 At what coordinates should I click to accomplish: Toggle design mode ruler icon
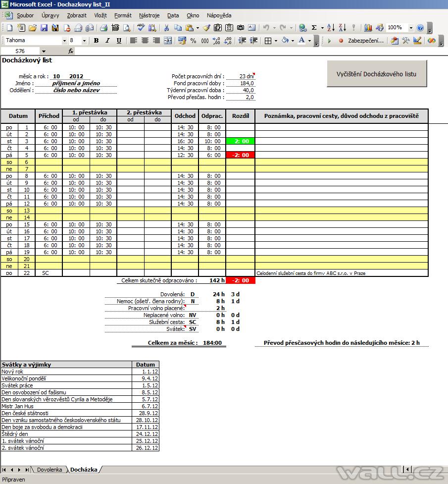[x=417, y=41]
